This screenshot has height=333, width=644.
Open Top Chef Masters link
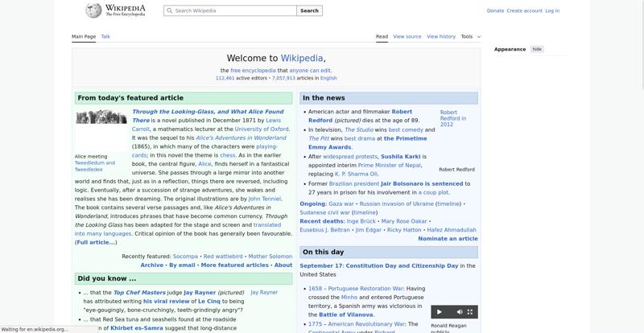139,292
